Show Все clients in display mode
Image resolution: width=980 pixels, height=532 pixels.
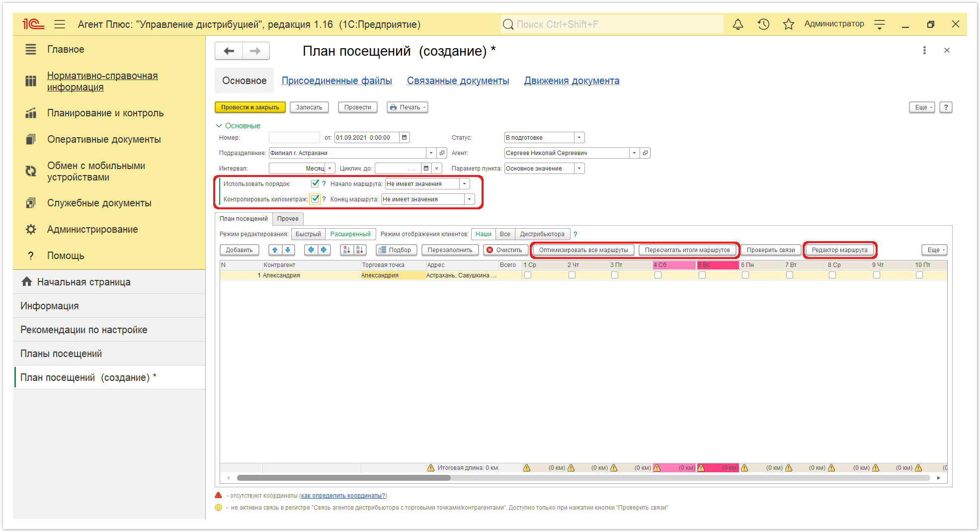coord(505,234)
